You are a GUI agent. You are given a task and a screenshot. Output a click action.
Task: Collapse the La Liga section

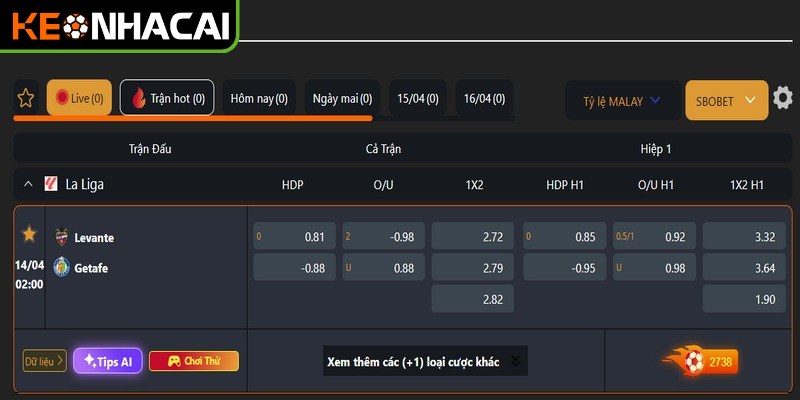coord(26,184)
